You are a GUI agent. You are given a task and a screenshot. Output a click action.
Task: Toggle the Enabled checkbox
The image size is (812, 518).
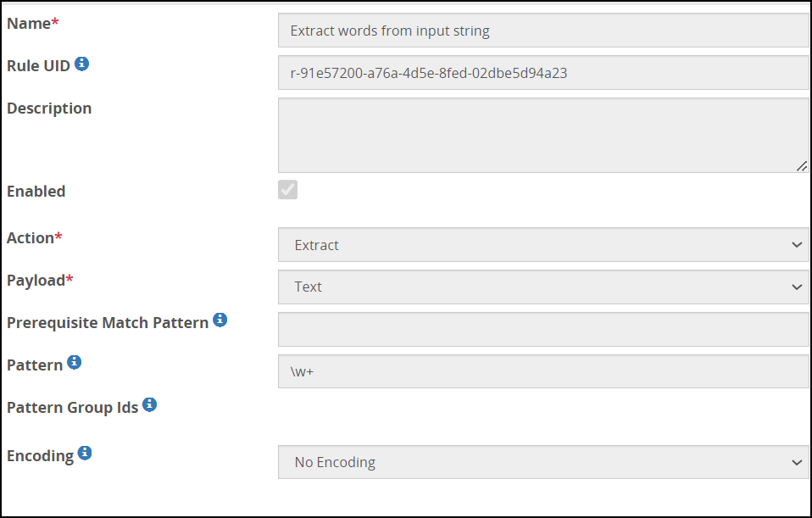pyautogui.click(x=288, y=190)
